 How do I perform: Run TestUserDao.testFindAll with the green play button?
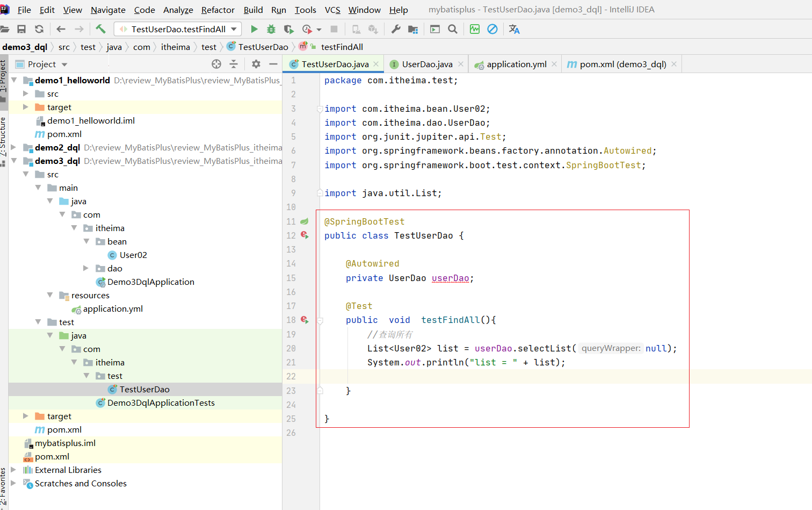click(x=254, y=29)
